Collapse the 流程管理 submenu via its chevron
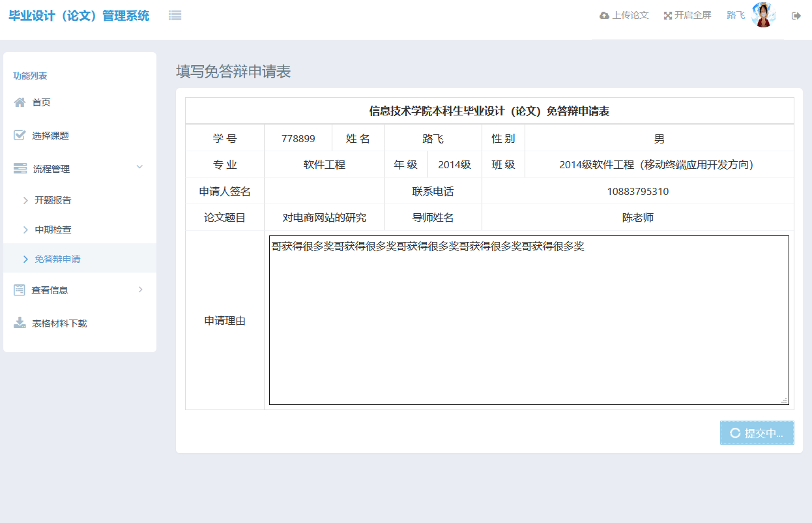The width and height of the screenshot is (812, 523). pos(139,168)
